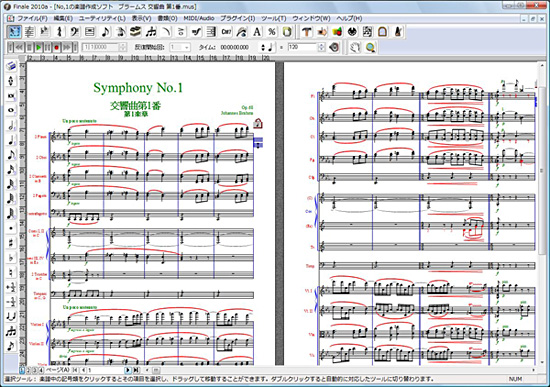The height and width of the screenshot is (387, 550).
Task: Select the Text tool letter A
Action: coord(256,32)
